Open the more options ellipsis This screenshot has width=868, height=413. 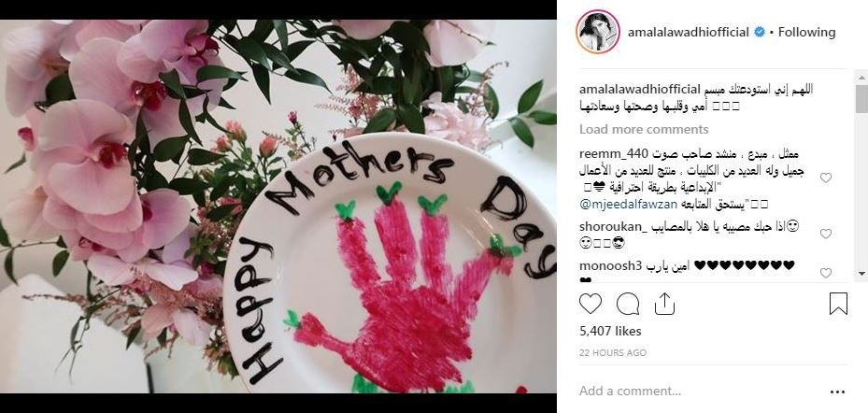[x=838, y=392]
